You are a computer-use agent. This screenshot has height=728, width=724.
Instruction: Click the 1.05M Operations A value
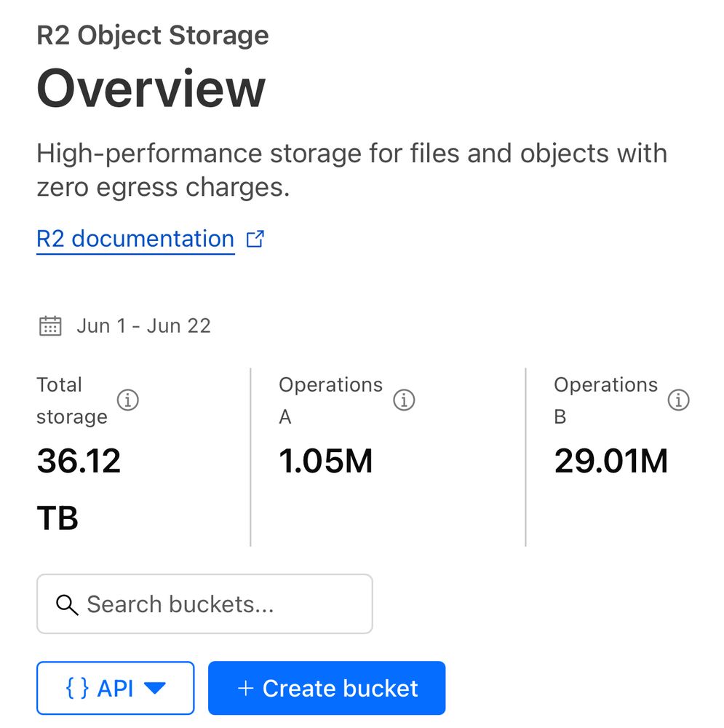pos(326,462)
